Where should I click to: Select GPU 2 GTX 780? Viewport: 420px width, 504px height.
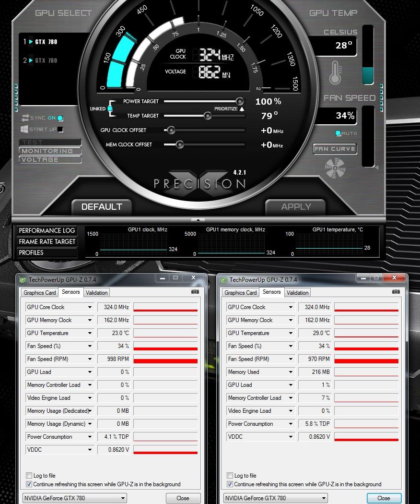pyautogui.click(x=40, y=60)
